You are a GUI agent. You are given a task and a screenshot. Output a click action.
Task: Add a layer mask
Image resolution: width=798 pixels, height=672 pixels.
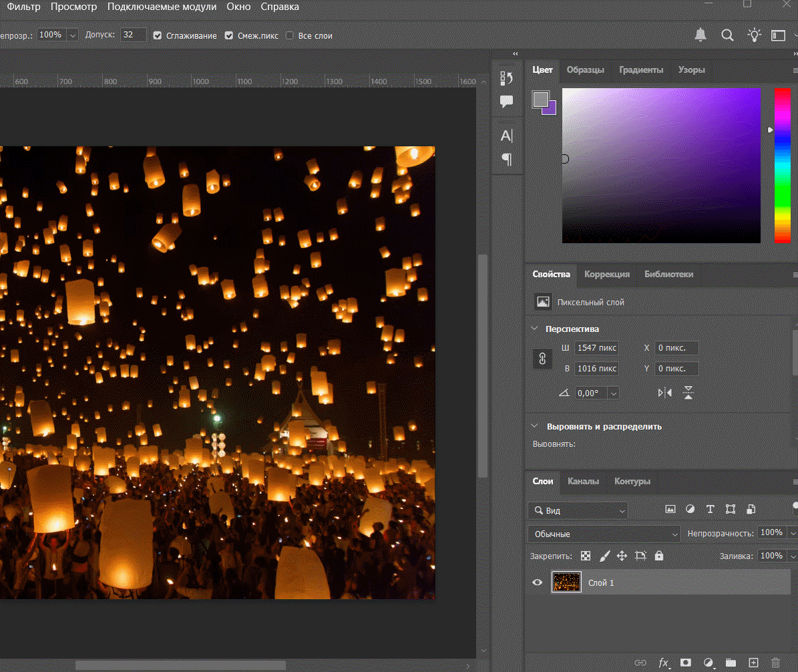tap(685, 663)
